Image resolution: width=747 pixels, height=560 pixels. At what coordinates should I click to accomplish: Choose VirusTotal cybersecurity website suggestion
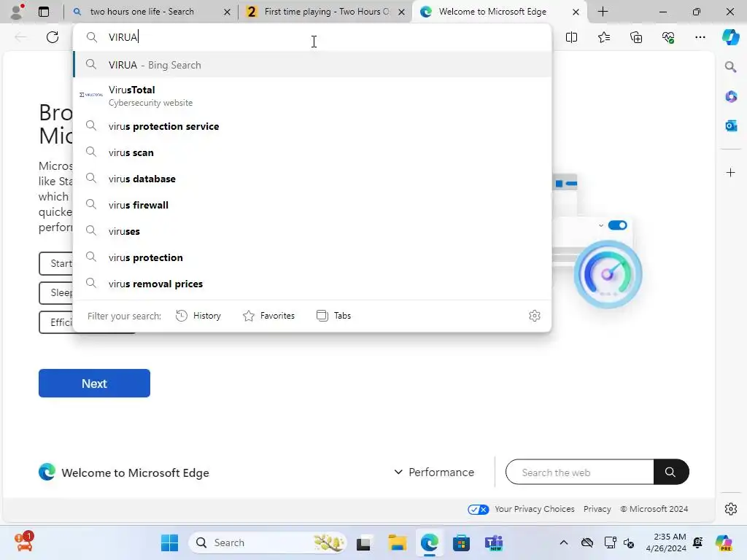coord(312,96)
